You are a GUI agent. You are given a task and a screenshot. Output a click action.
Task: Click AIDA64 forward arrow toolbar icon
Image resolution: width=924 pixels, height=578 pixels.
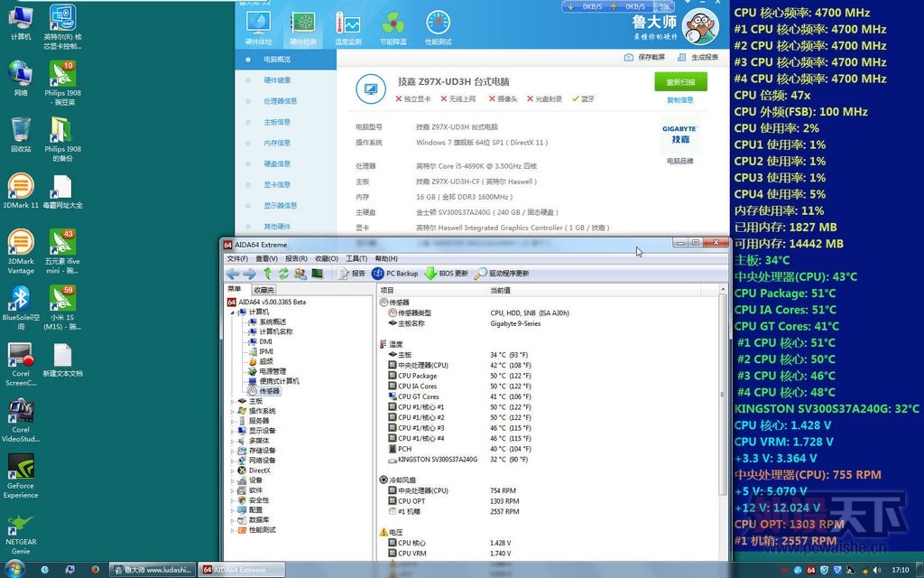[250, 274]
